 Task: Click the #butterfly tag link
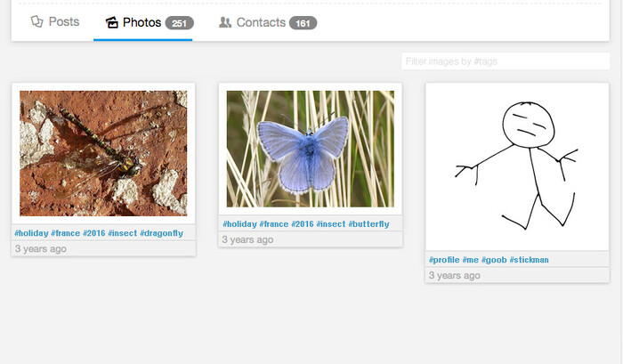tap(370, 224)
